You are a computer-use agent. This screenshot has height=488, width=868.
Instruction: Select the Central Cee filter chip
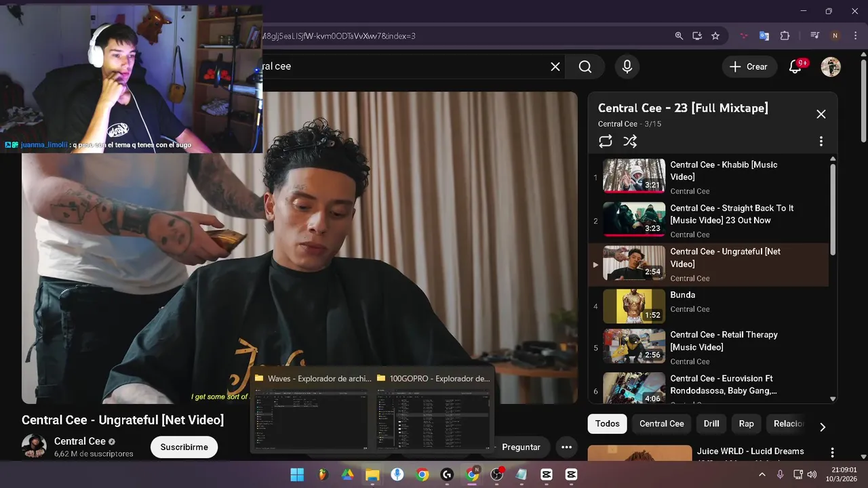pyautogui.click(x=662, y=424)
